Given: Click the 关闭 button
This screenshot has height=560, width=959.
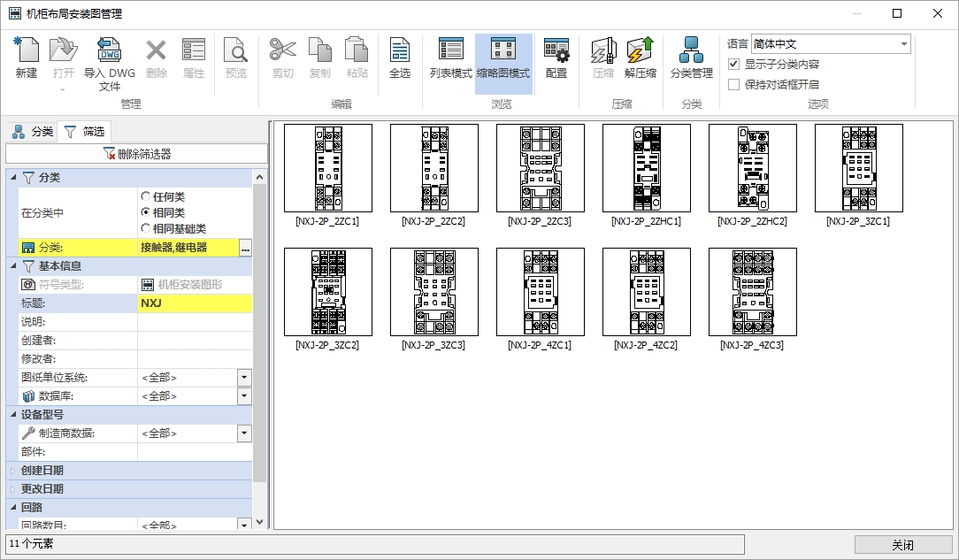Looking at the screenshot, I should pyautogui.click(x=902, y=544).
